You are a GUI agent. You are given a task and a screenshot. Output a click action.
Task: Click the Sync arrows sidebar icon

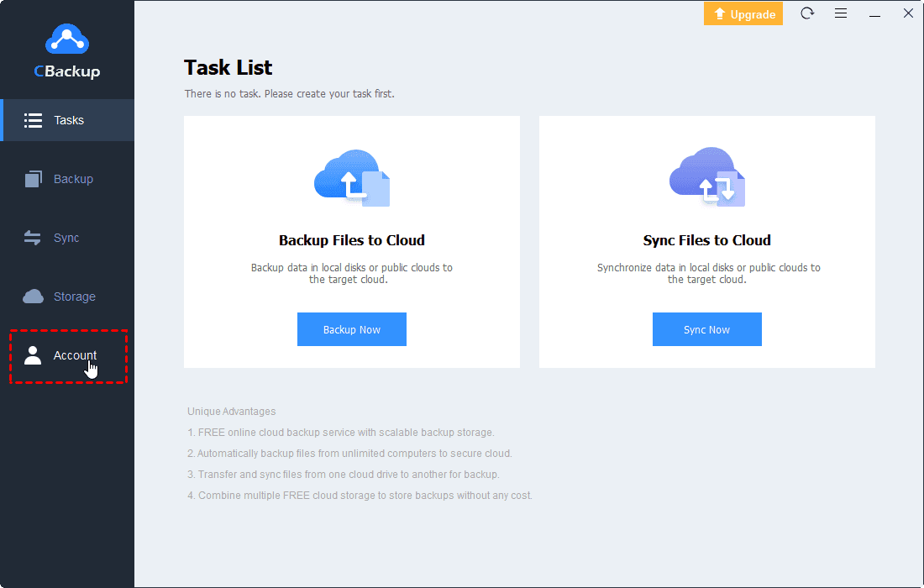pyautogui.click(x=33, y=238)
